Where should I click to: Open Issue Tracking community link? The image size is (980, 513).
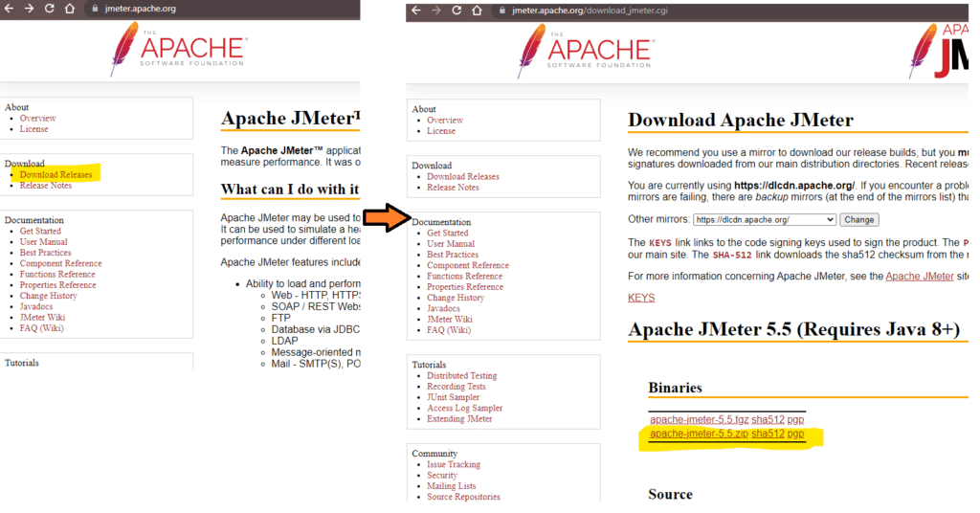click(x=454, y=464)
